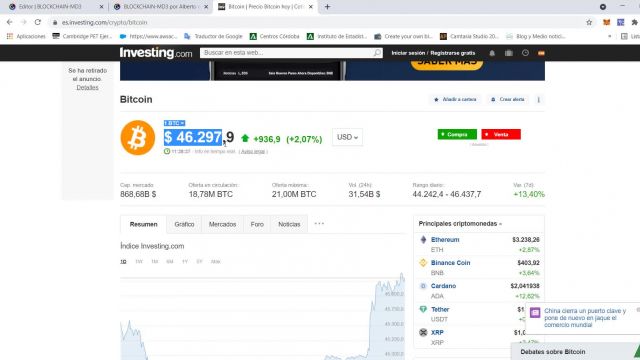Click the XRP coin icon
The height and width of the screenshot is (360, 640).
pos(423,333)
